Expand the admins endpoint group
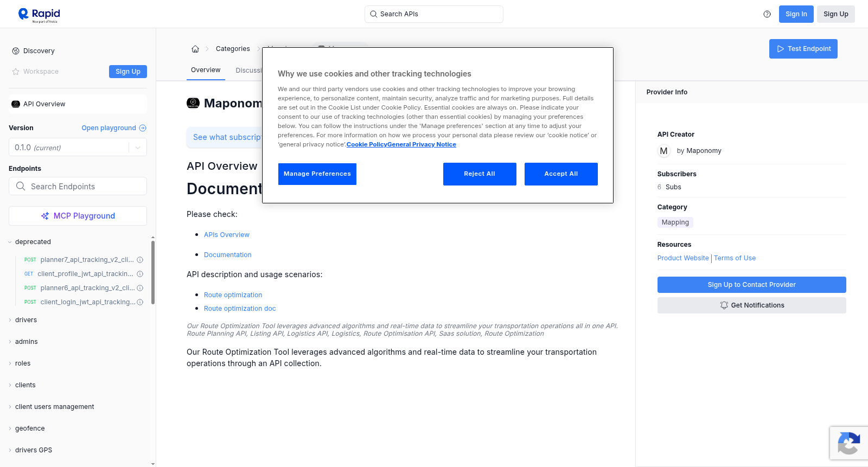Screen dimensions: 868x467 click(10, 342)
